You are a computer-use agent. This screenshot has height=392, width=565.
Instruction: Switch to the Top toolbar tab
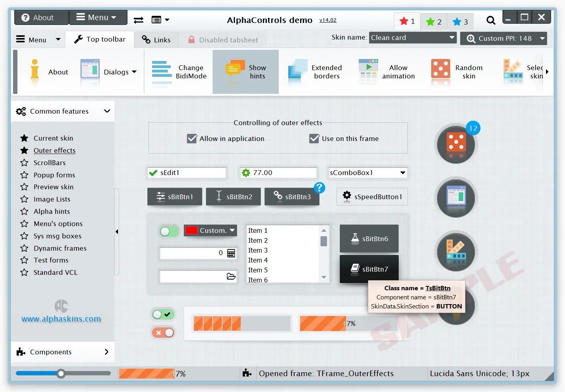pyautogui.click(x=100, y=39)
